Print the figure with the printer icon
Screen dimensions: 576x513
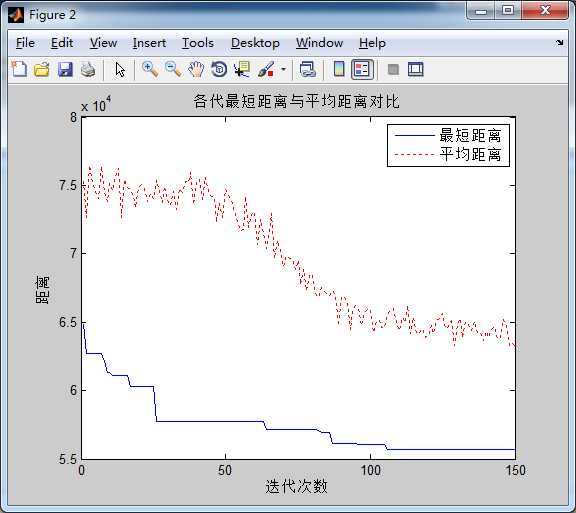88,69
